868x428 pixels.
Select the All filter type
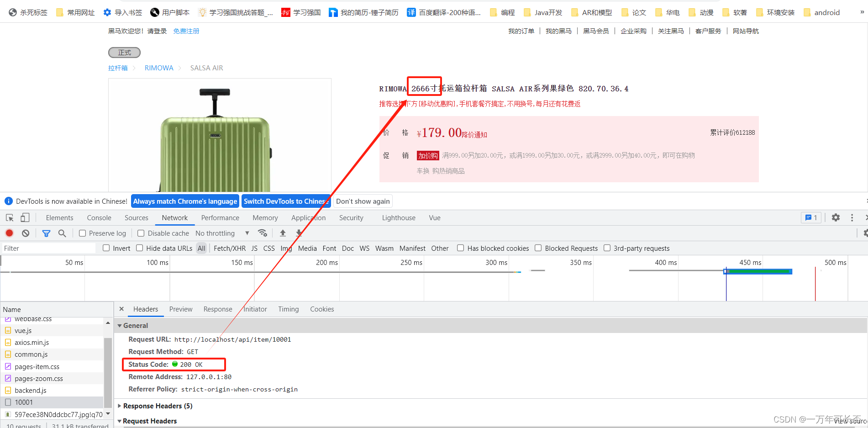tap(201, 248)
